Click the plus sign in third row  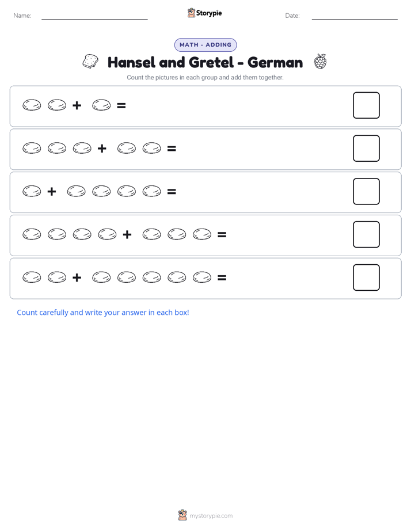52,192
